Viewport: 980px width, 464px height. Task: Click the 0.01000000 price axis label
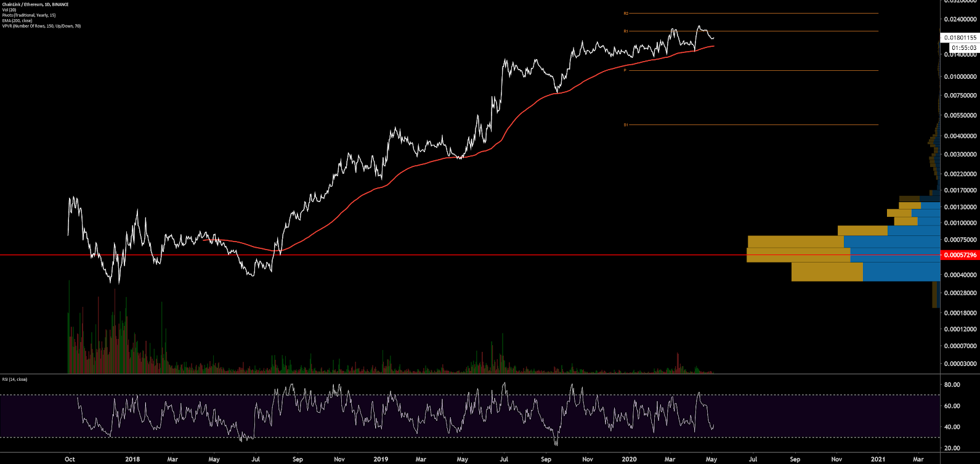click(x=960, y=77)
